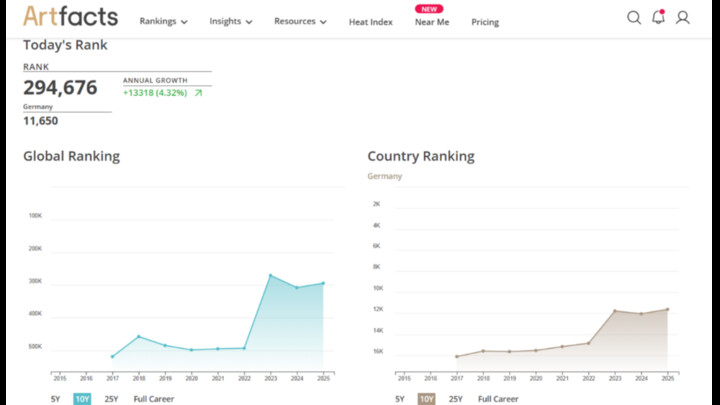Expand the Resources dropdown menu
This screenshot has height=405, width=720.
[300, 22]
